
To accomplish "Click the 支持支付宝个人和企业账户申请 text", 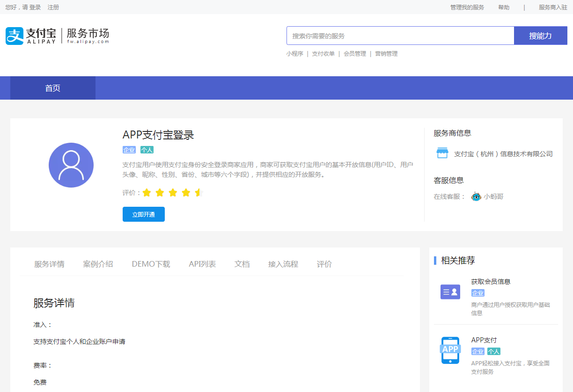I will click(80, 341).
